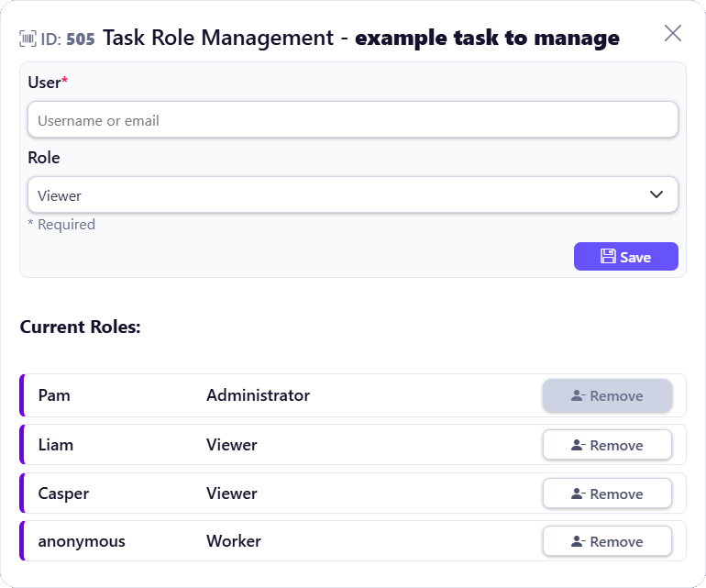706x588 pixels.
Task: Click the 'Worker' role text
Action: (234, 541)
